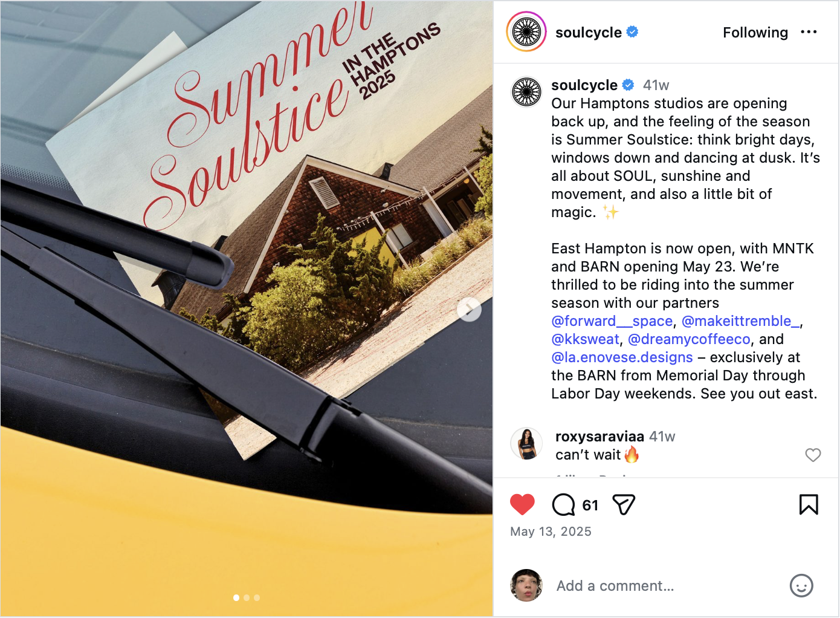Image resolution: width=840 pixels, height=618 pixels.
Task: Open the roxysaraviaa username link
Action: 599,436
